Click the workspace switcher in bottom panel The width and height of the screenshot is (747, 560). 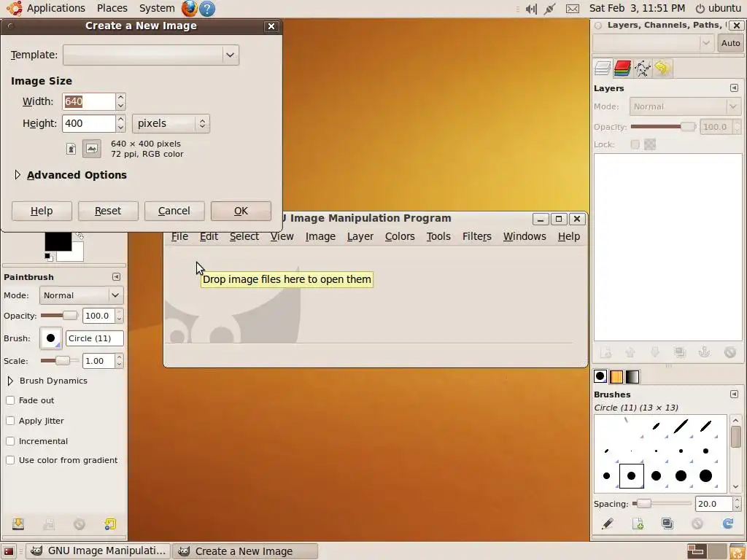pyautogui.click(x=706, y=551)
